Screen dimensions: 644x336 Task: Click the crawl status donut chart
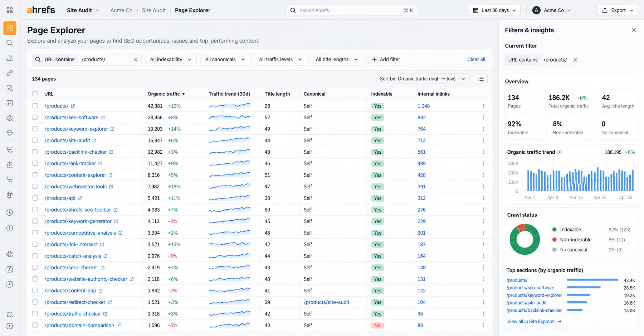(x=525, y=239)
